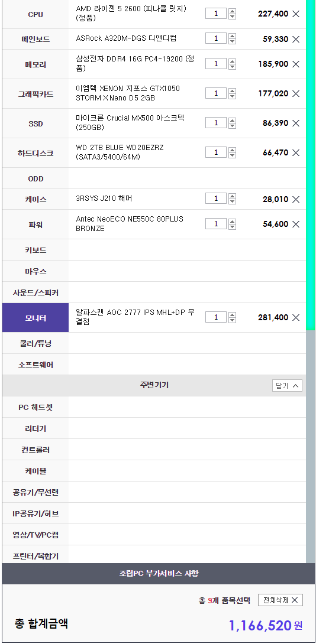The width and height of the screenshot is (316, 644).
Task: Delete the Antec power supply item
Action: (x=296, y=225)
